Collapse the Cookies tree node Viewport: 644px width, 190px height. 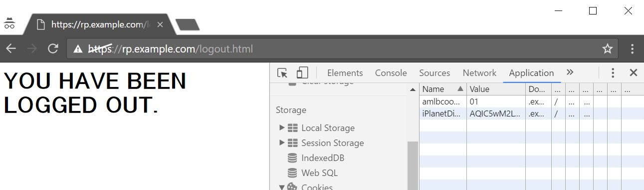(x=282, y=187)
